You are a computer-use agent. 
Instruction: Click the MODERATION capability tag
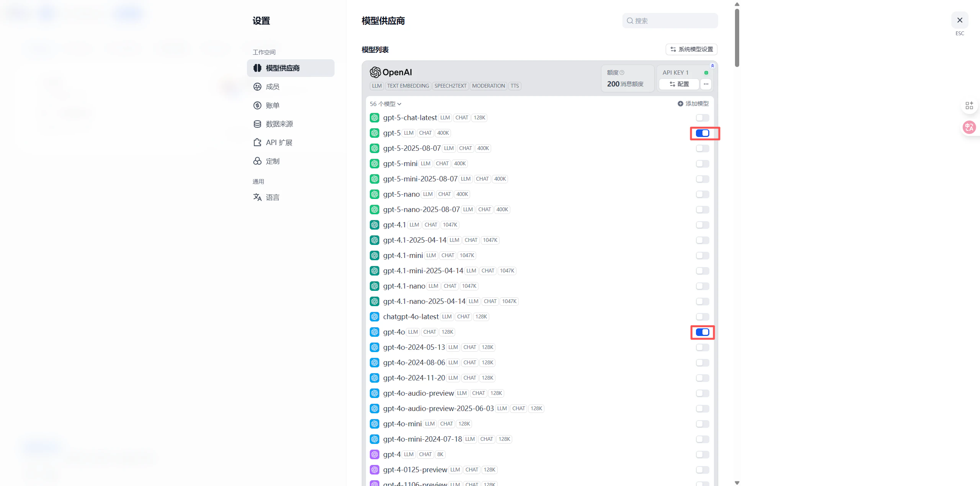point(488,86)
